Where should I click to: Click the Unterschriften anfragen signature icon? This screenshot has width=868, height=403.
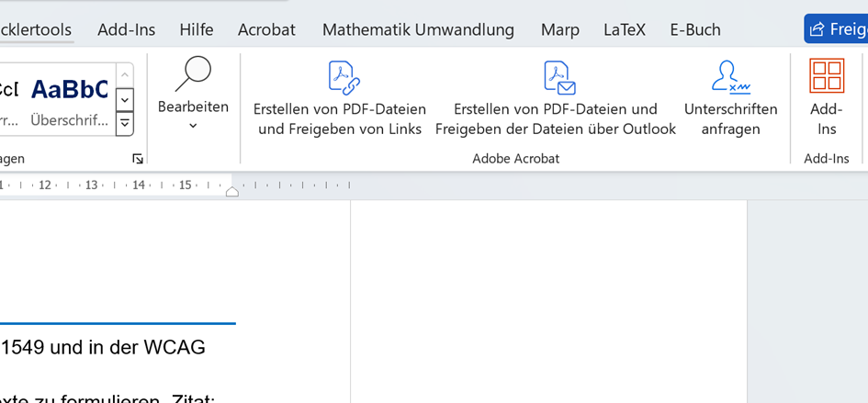click(731, 77)
